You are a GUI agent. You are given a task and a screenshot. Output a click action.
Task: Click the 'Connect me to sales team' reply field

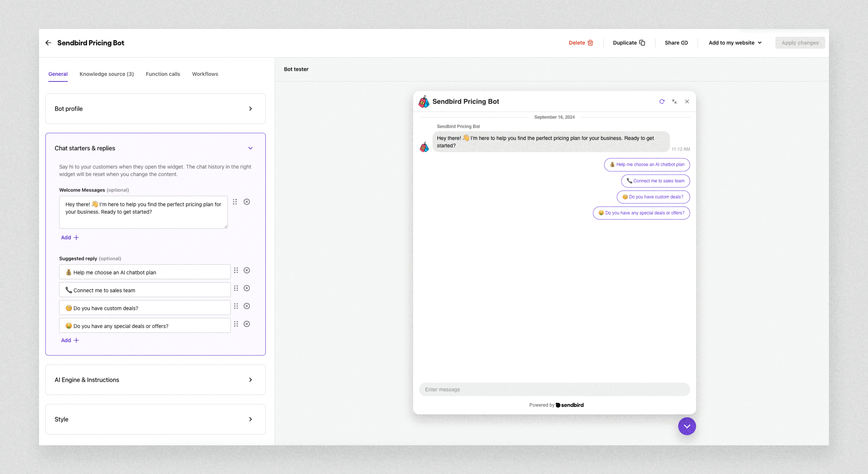pos(145,290)
